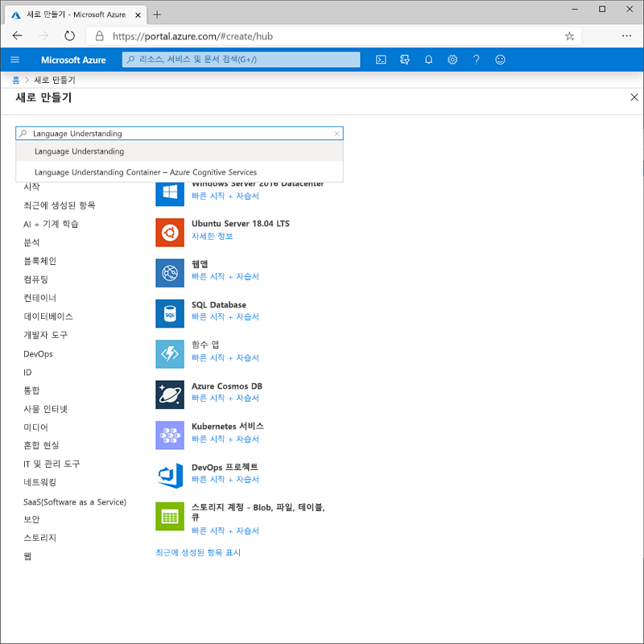Open the Azure portal hamburger menu

click(14, 60)
